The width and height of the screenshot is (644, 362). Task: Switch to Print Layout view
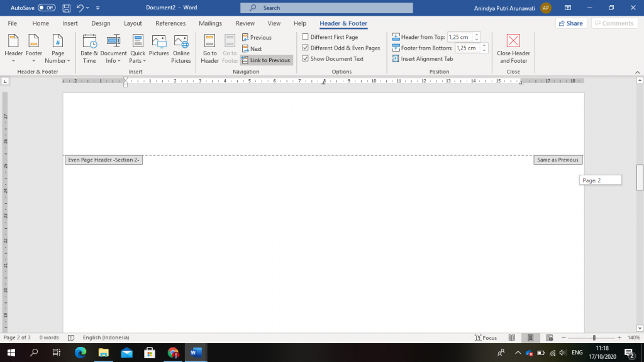[x=530, y=337]
